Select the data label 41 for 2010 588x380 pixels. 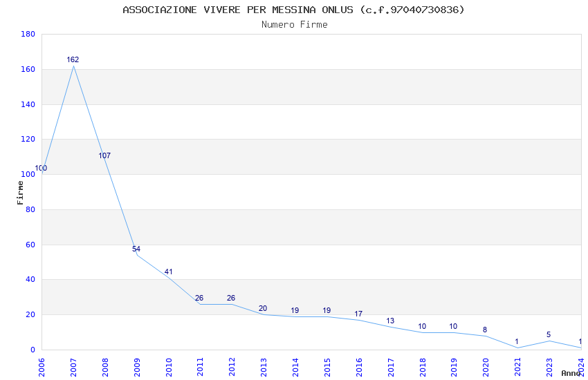click(x=168, y=272)
